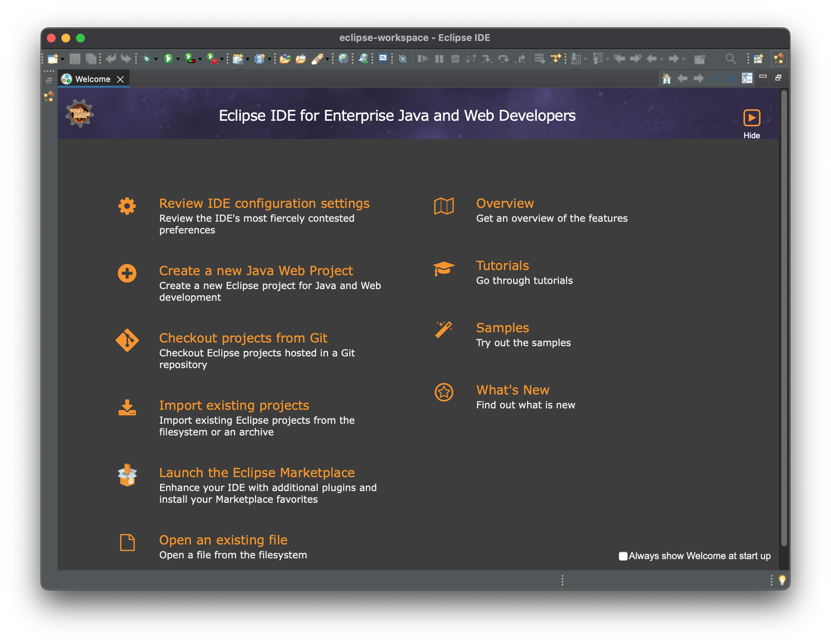
Task: Expand the Run Last Tool dropdown arrow
Action: tap(222, 59)
